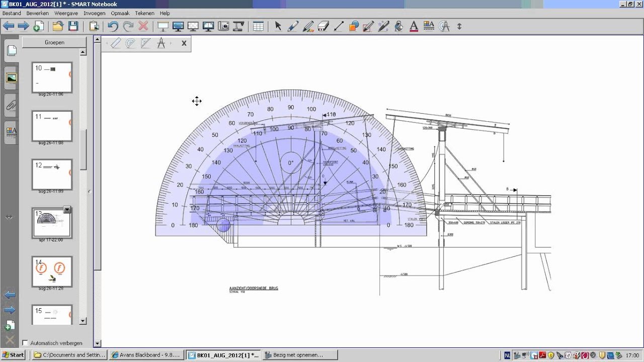Move sidebar with the double-arrow icon
644x362 pixels.
[9, 217]
